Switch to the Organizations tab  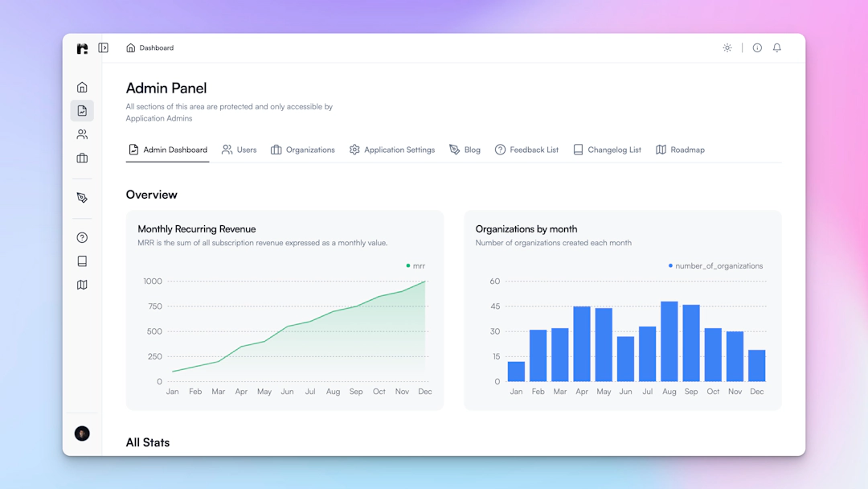[303, 150]
